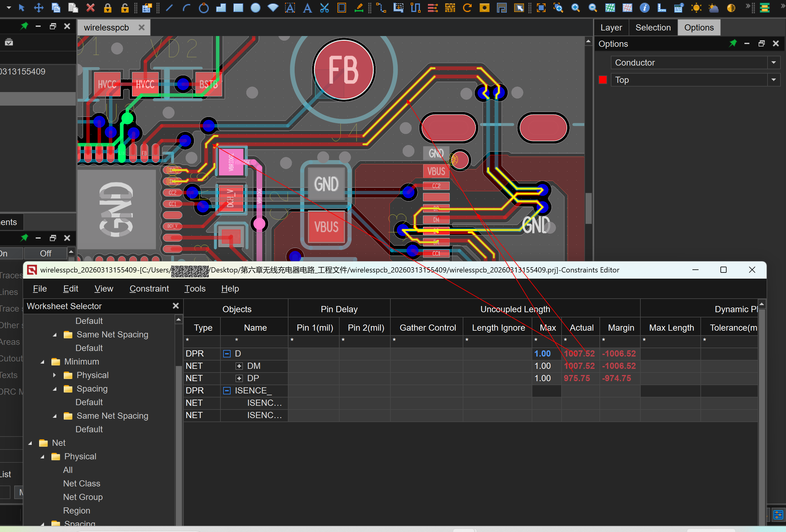Open the blue info icon
Screen dimensions: 786x532
645,8
